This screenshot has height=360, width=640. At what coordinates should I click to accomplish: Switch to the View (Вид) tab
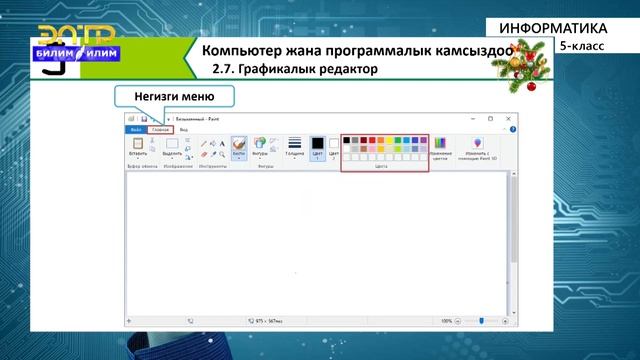[184, 130]
